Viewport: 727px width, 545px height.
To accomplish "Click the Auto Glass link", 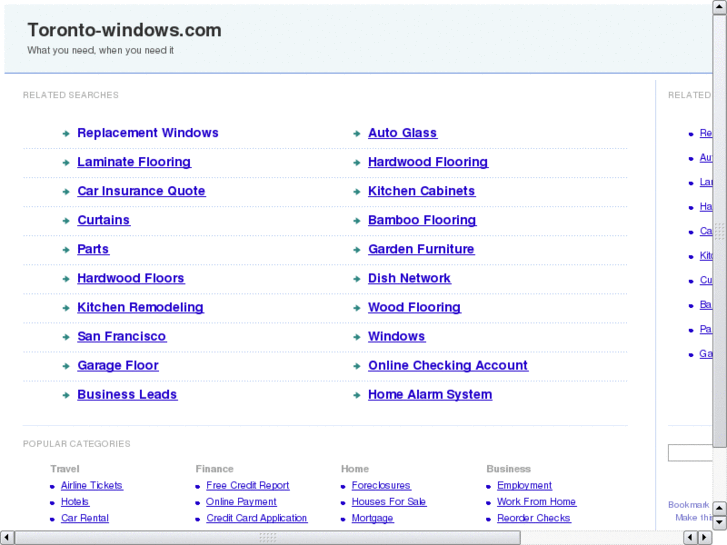I will [x=402, y=133].
